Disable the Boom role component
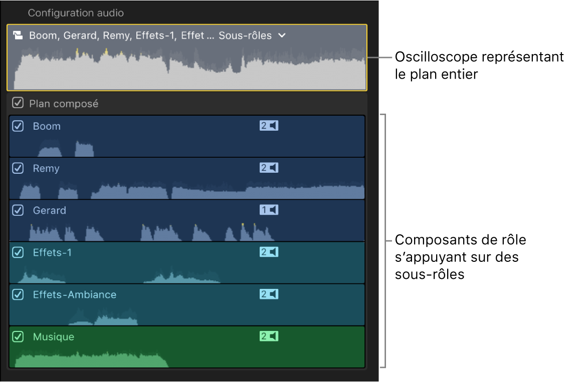The image size is (588, 382). pos(18,126)
